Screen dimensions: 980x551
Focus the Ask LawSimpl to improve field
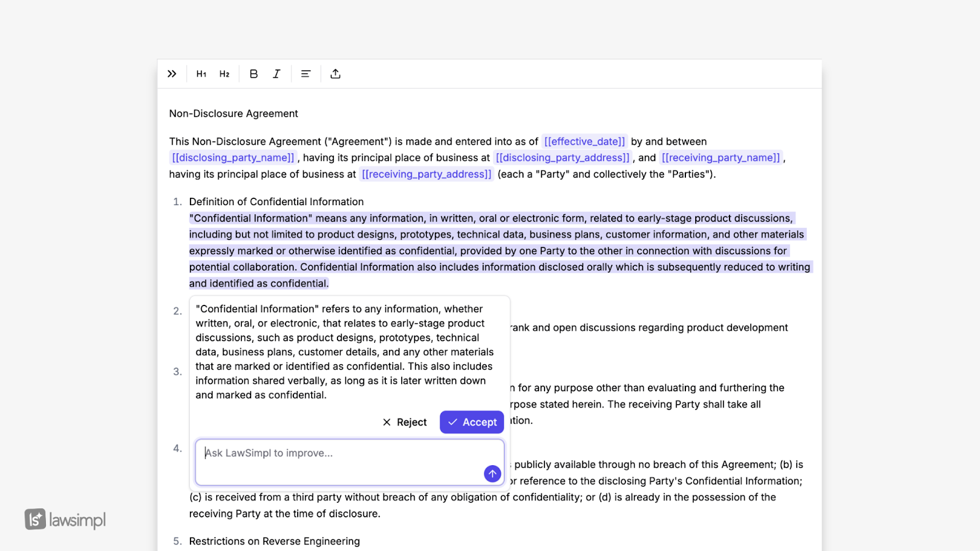(x=350, y=462)
